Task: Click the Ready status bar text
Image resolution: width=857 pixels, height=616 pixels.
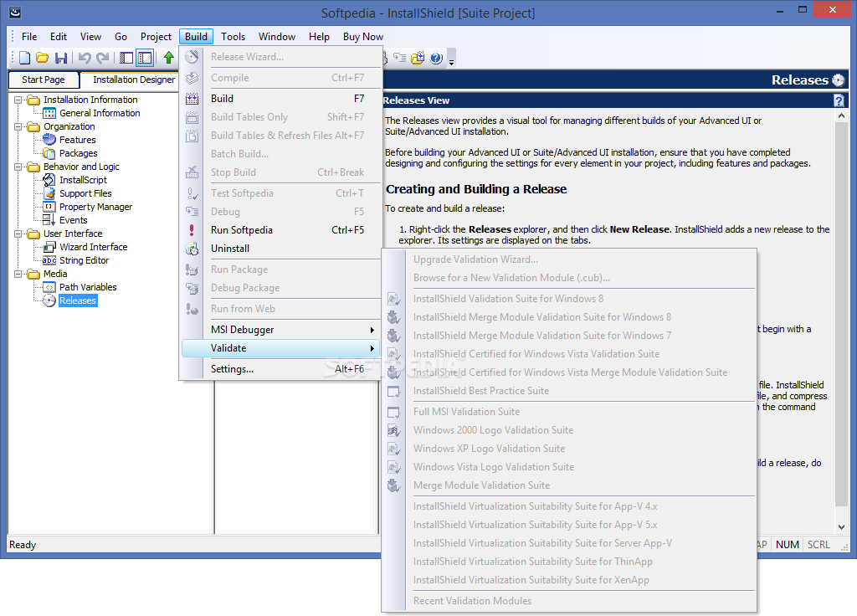Action: pyautogui.click(x=23, y=545)
